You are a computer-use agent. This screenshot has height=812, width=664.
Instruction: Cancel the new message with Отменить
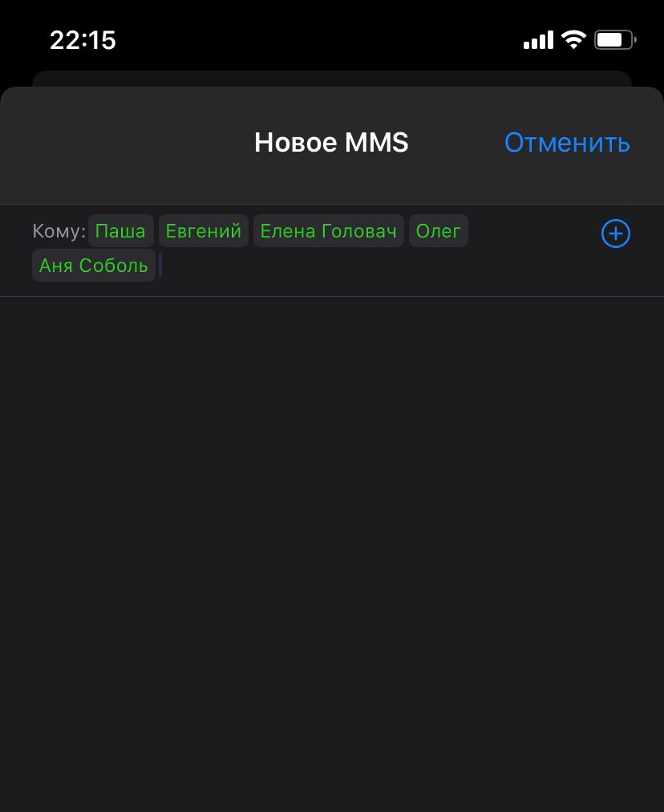567,142
